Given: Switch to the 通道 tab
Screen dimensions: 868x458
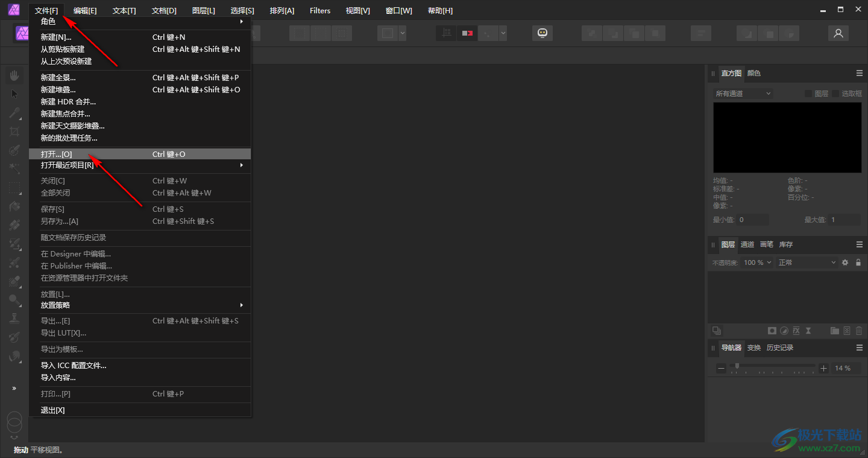Looking at the screenshot, I should [x=747, y=244].
